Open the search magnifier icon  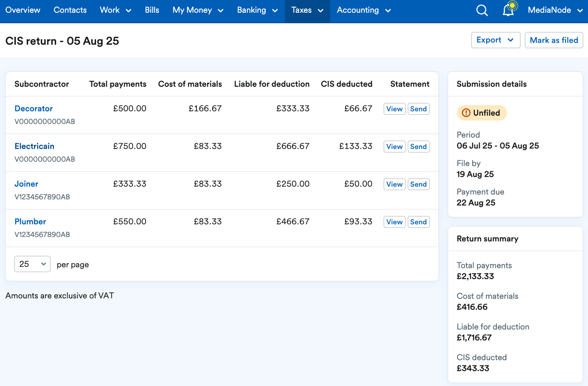pyautogui.click(x=482, y=10)
